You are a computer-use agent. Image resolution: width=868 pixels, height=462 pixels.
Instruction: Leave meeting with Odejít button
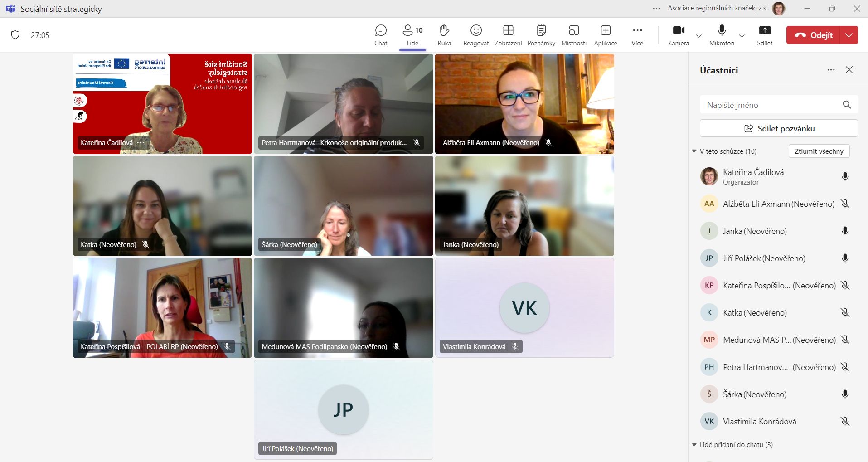click(813, 35)
